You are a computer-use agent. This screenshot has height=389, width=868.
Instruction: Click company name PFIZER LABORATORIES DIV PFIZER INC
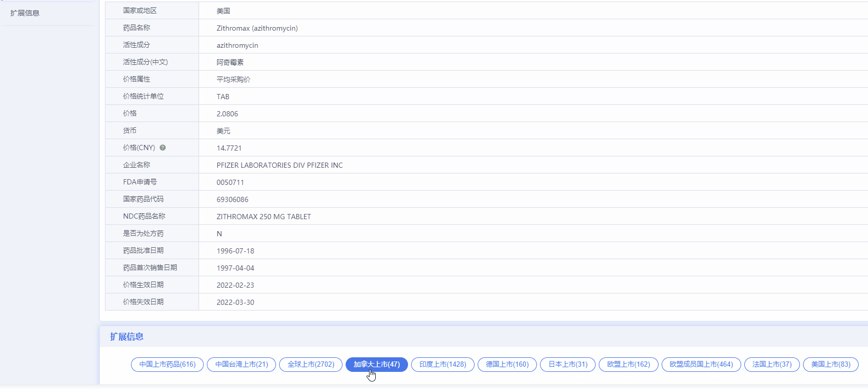tap(280, 165)
